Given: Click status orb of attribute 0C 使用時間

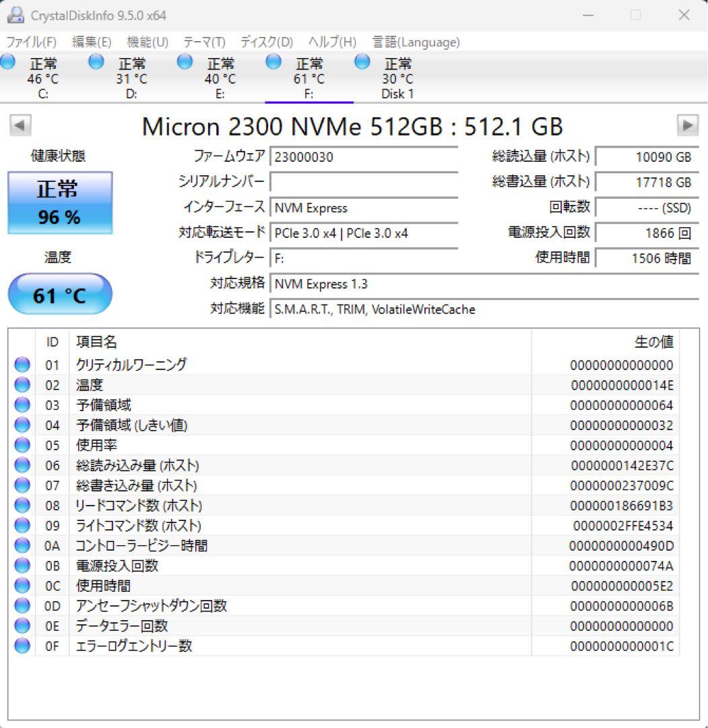Looking at the screenshot, I should point(22,586).
